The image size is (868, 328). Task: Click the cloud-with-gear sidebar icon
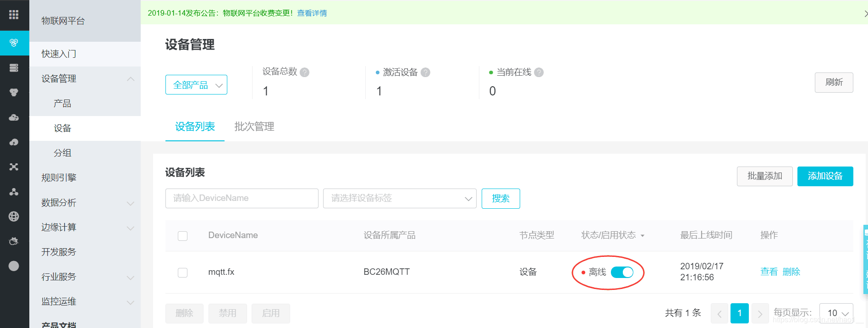(14, 241)
